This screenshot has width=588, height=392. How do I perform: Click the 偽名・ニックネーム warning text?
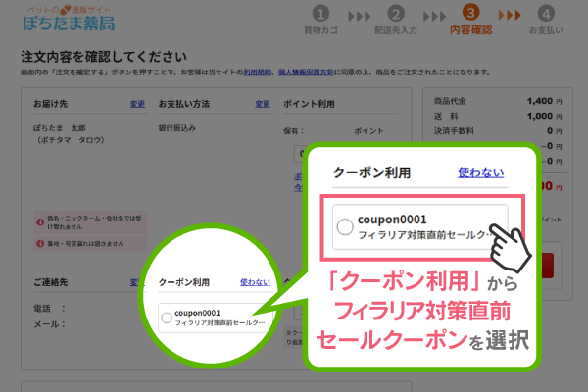coord(94,222)
